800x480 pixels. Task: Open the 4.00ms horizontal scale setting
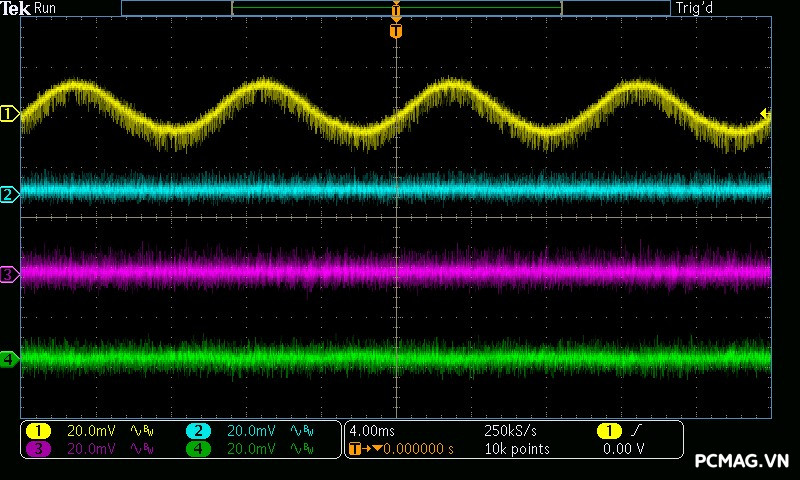pos(372,431)
